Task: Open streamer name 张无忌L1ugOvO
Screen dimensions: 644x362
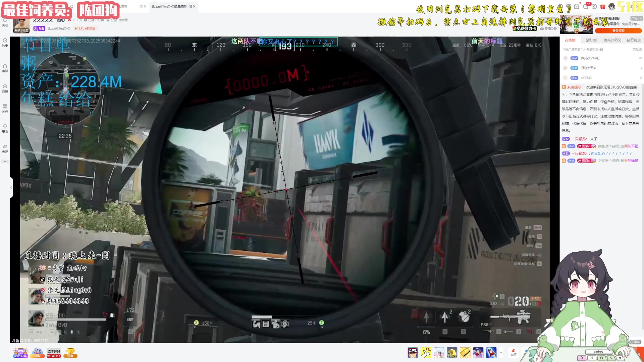Action: [59, 28]
